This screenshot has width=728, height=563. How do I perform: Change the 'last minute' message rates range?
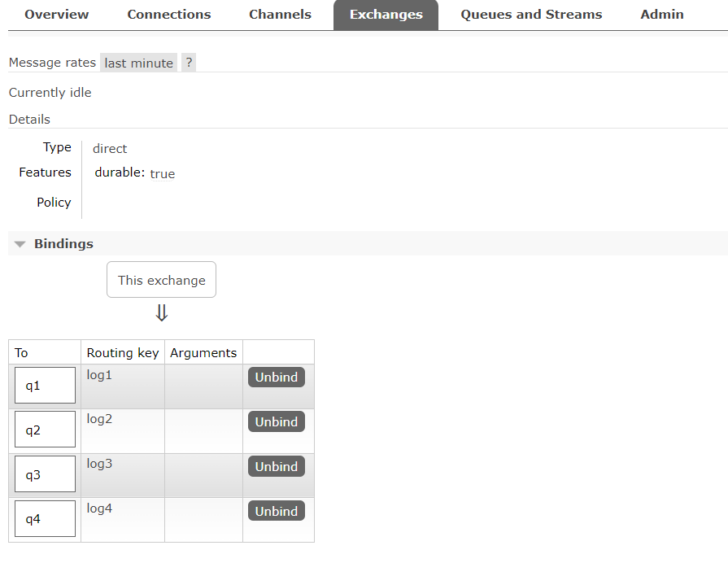coord(138,63)
